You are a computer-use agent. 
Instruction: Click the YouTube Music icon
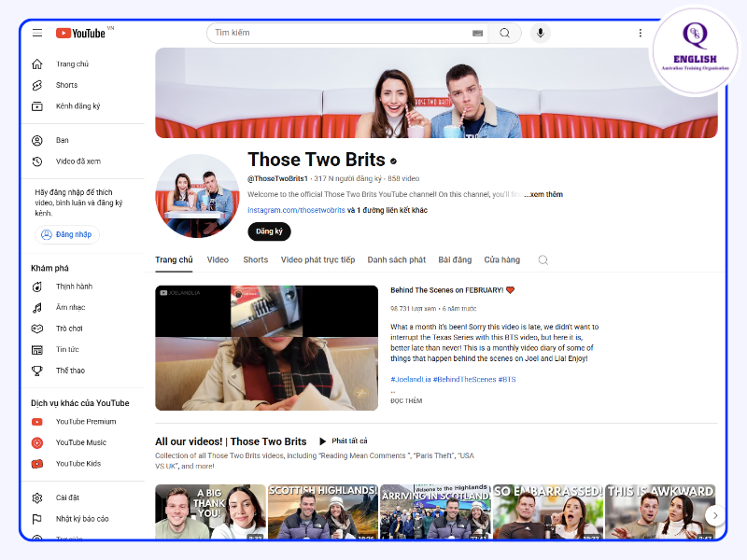[37, 442]
